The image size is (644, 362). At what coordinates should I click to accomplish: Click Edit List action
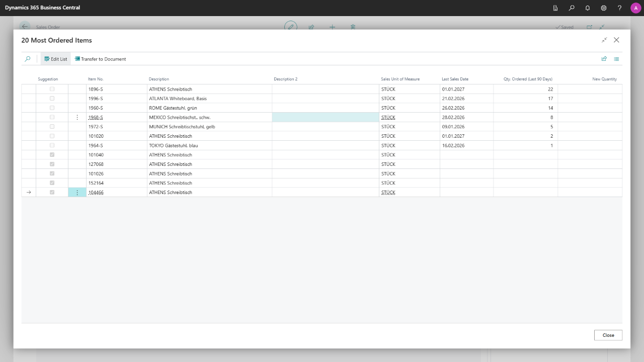(x=55, y=59)
